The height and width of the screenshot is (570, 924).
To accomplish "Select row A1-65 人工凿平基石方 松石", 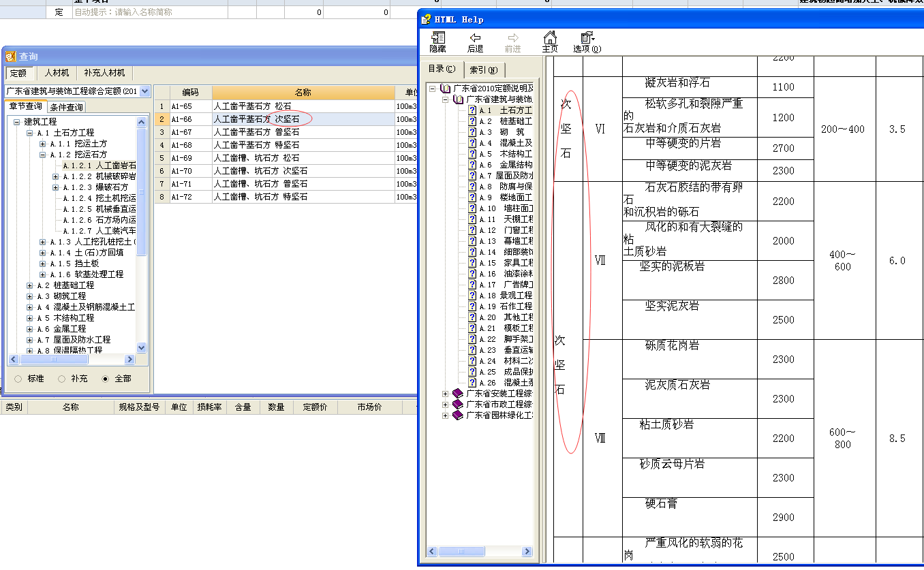I will [x=286, y=106].
